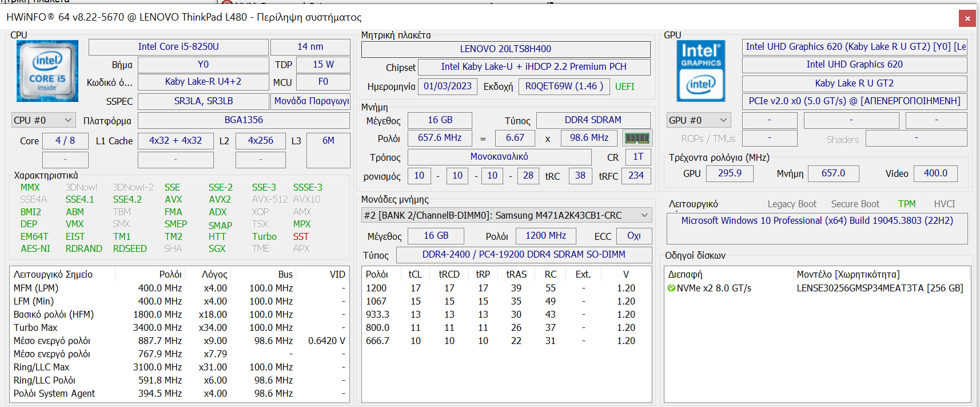
Task: Click the Intel Core i5-8250U name field
Action: coord(178,47)
